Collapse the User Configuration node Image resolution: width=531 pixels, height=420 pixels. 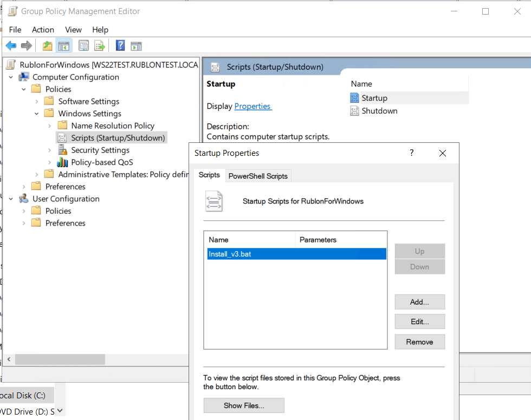(x=11, y=199)
